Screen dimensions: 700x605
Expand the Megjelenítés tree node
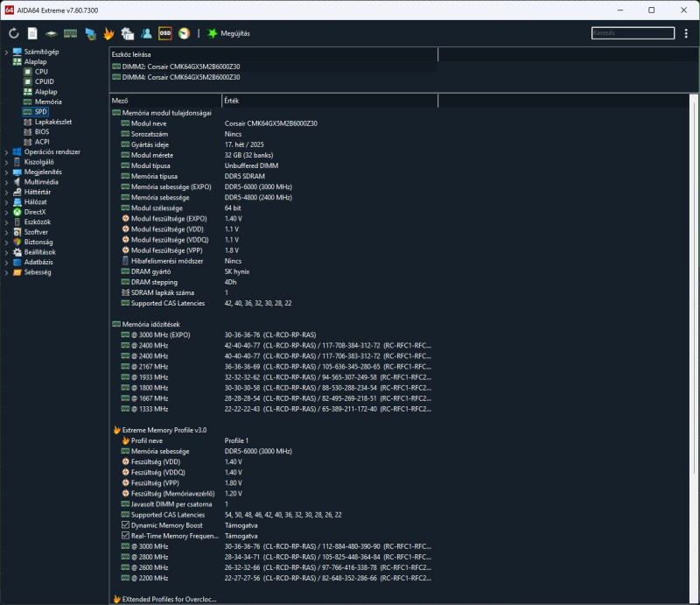6,172
